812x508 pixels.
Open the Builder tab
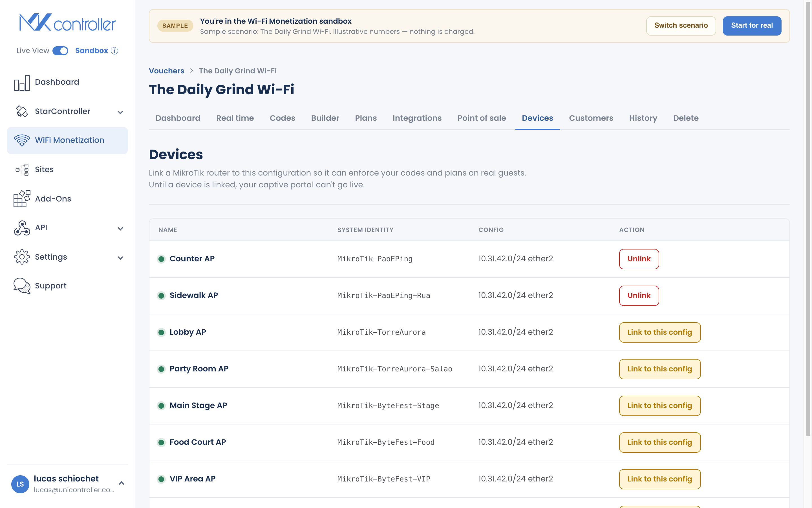point(325,118)
